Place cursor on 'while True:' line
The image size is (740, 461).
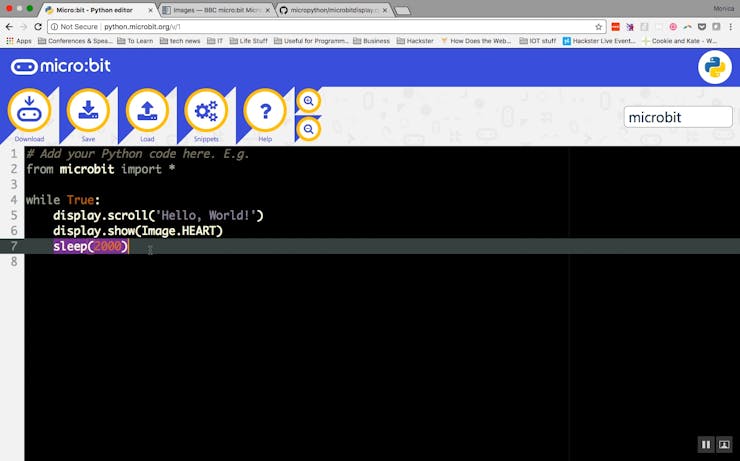(63, 200)
